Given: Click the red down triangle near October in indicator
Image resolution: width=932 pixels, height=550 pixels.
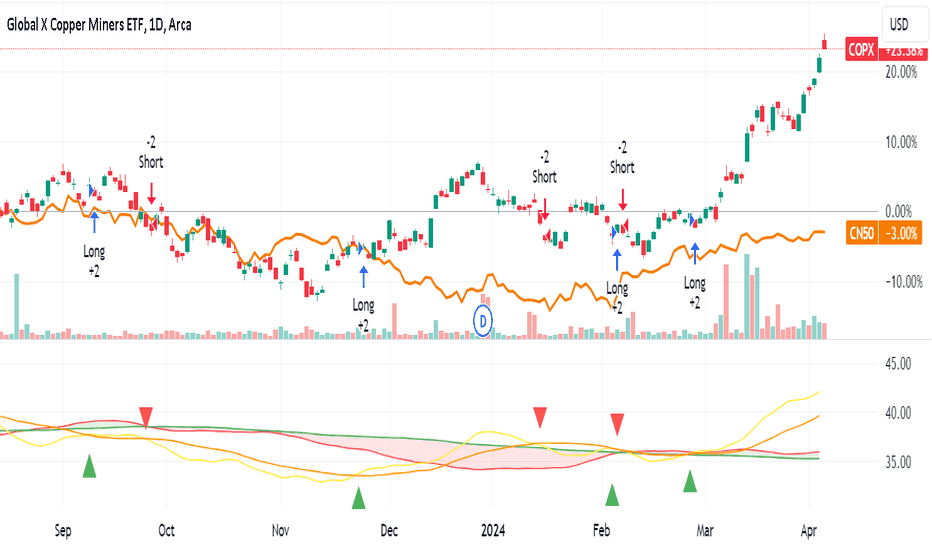Looking at the screenshot, I should 146,417.
